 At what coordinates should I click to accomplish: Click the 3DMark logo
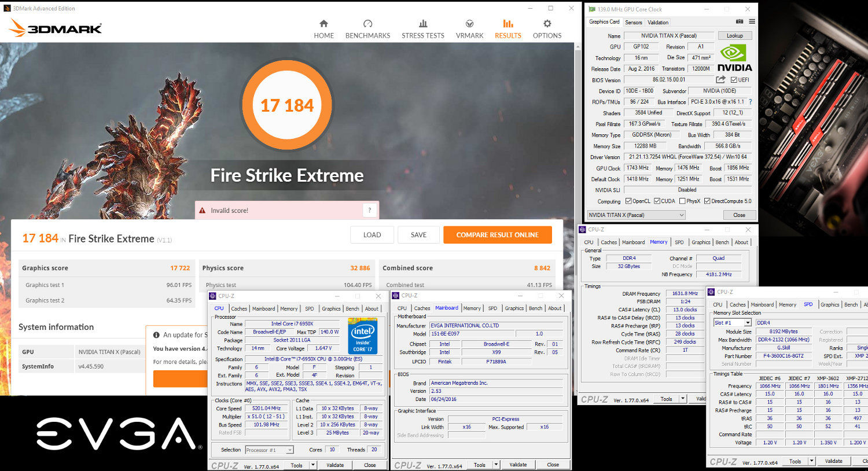click(x=56, y=28)
